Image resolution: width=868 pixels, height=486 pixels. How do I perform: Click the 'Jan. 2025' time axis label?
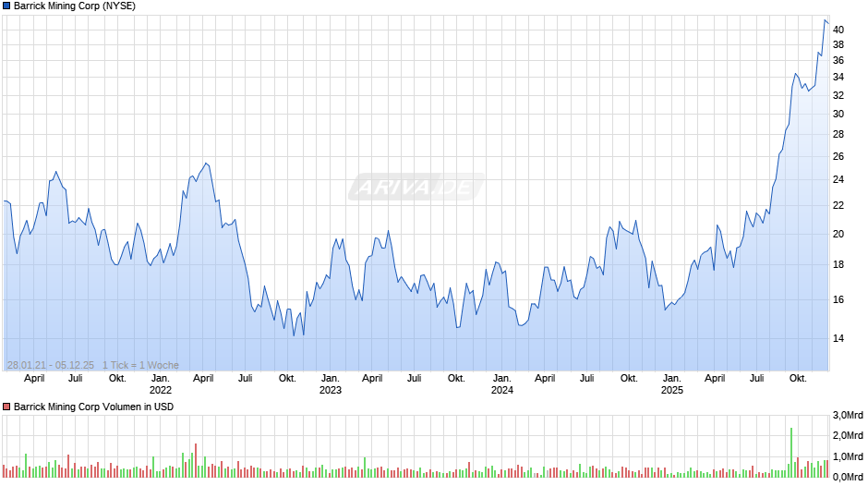(671, 384)
